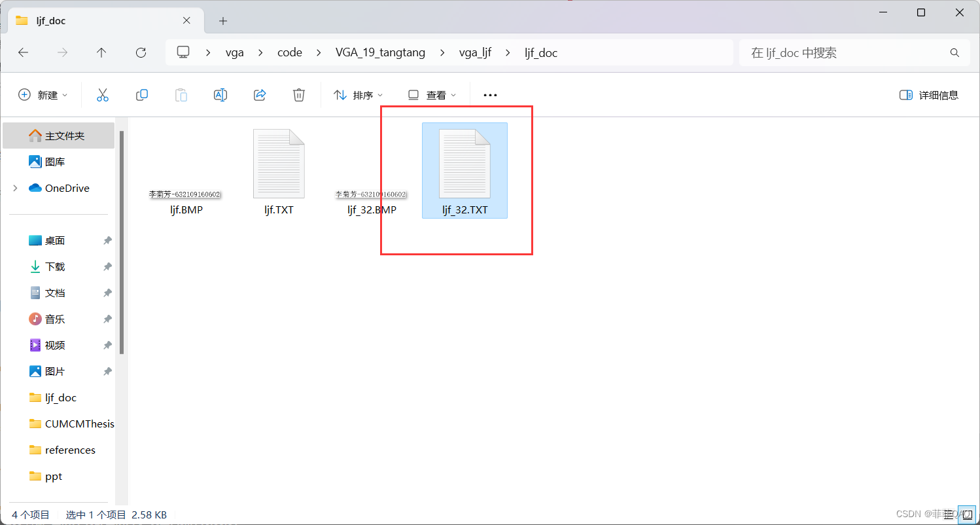The height and width of the screenshot is (525, 980).
Task: Click the pin icon beside 文档
Action: point(107,293)
